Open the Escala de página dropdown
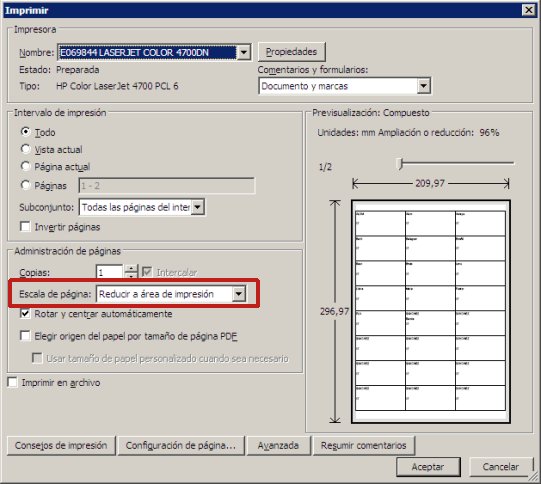 pyautogui.click(x=239, y=294)
